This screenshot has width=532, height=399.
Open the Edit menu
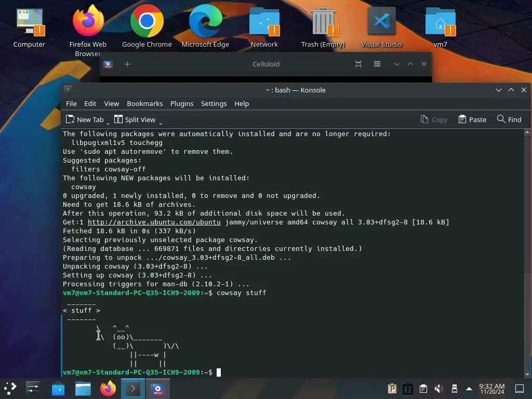[x=90, y=103]
